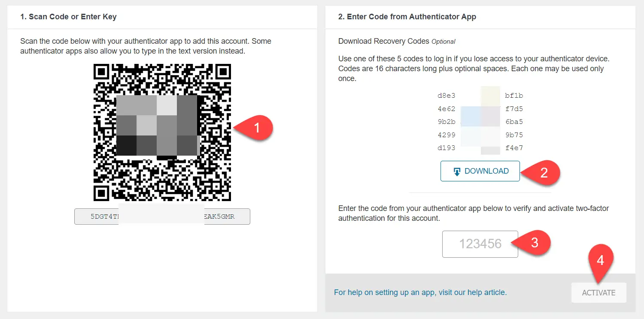Click red callout marker number 1
Viewport: 644px width, 319px height.
(x=257, y=128)
